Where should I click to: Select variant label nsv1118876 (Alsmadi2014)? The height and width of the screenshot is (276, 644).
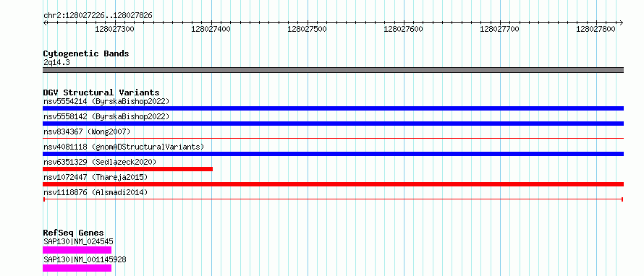(96, 192)
